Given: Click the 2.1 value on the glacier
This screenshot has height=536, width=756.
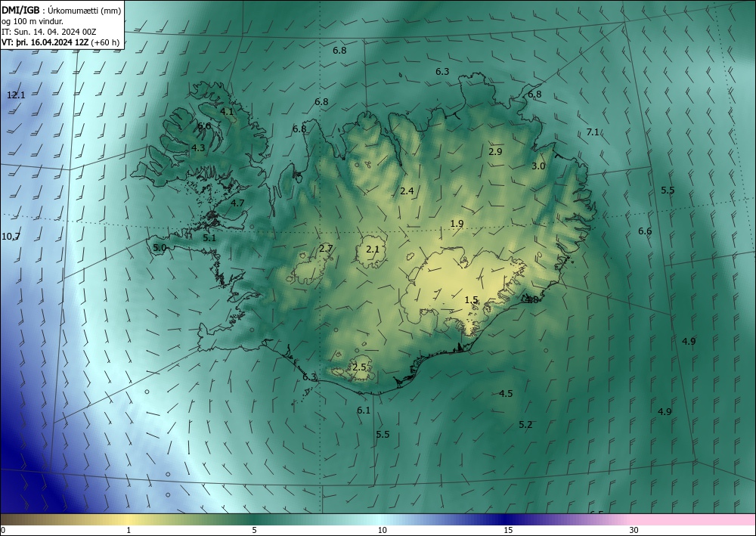Looking at the screenshot, I should click(373, 249).
